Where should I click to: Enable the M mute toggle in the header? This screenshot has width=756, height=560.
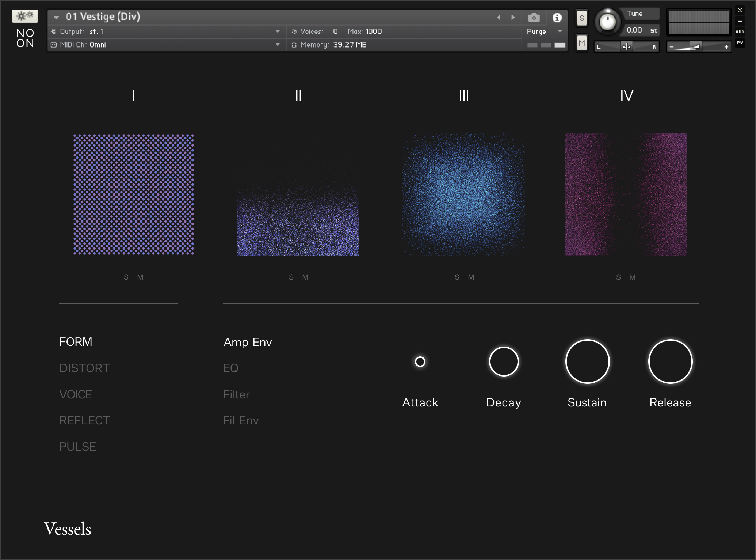(x=581, y=43)
